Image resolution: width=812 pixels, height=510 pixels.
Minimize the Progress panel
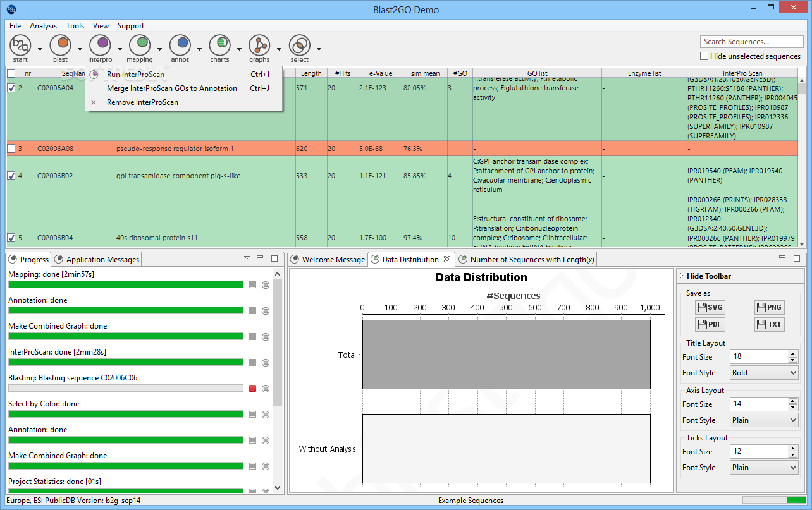click(x=261, y=258)
